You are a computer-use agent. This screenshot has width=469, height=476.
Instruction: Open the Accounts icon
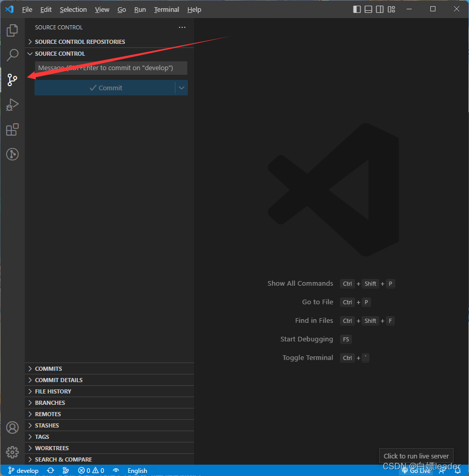[12, 428]
